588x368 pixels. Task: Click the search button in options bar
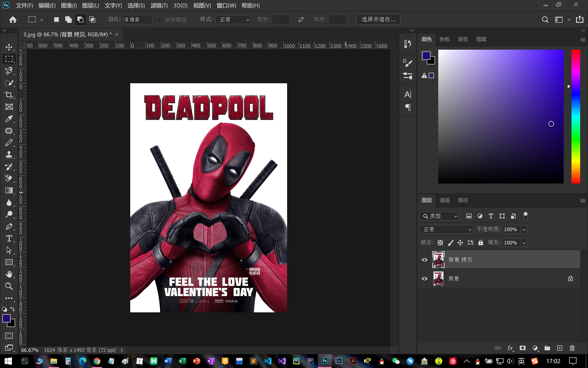(x=545, y=20)
